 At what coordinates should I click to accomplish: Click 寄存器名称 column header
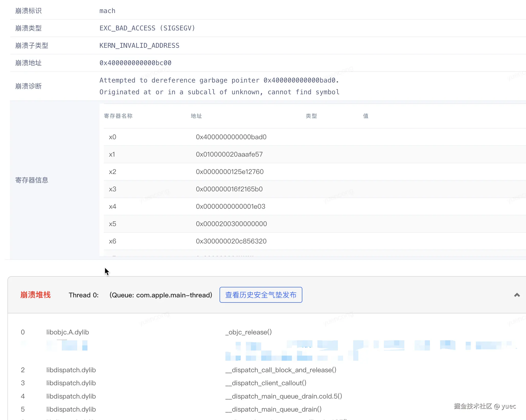(118, 116)
